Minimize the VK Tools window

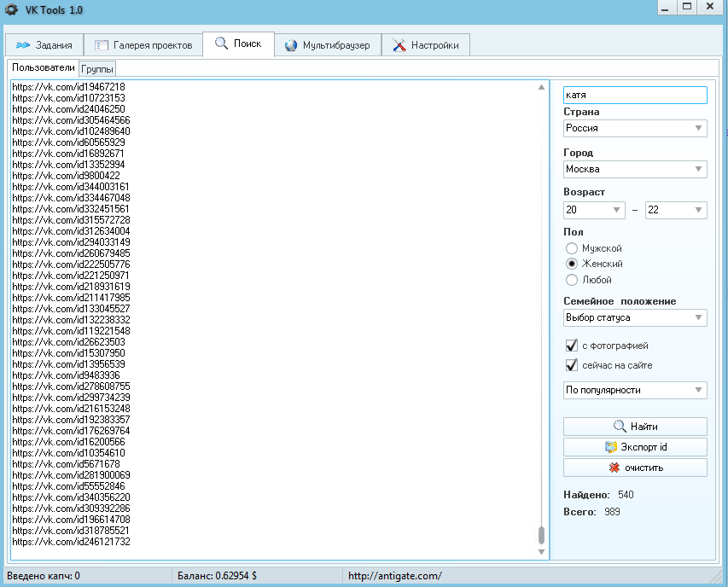click(x=666, y=8)
